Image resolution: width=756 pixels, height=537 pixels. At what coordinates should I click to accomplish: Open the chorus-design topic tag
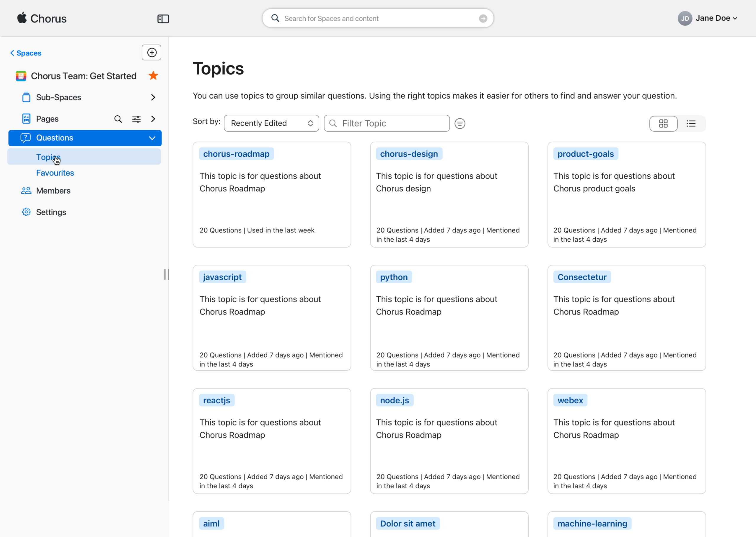coord(409,154)
